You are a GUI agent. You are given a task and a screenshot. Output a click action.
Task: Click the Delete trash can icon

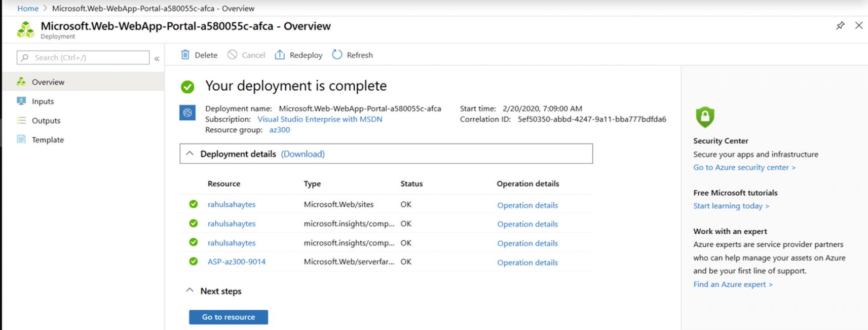click(185, 55)
